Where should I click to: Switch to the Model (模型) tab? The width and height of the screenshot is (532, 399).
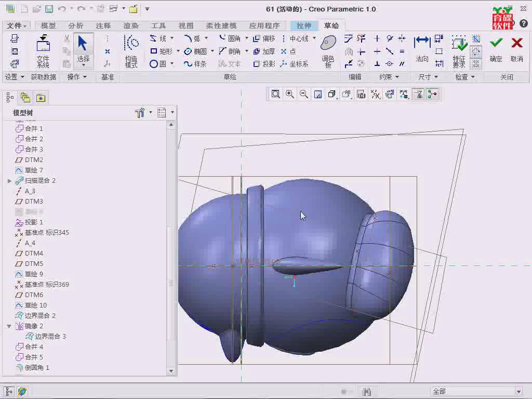click(x=48, y=25)
